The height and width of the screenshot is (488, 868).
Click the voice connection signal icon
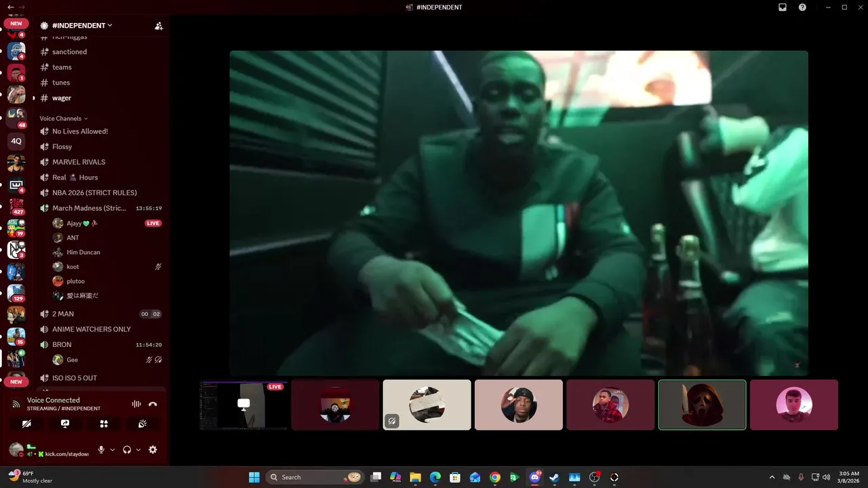tap(16, 404)
